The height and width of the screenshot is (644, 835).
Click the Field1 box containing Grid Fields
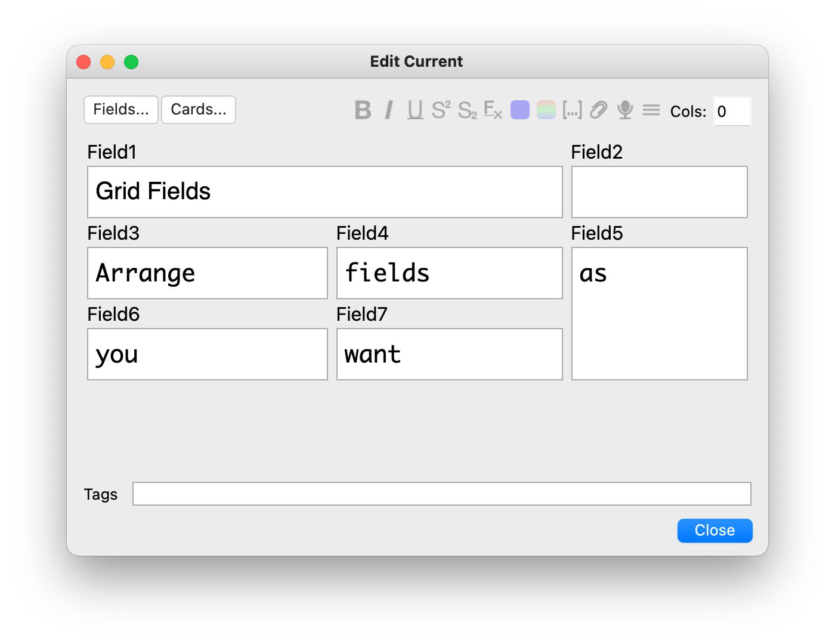(x=325, y=192)
